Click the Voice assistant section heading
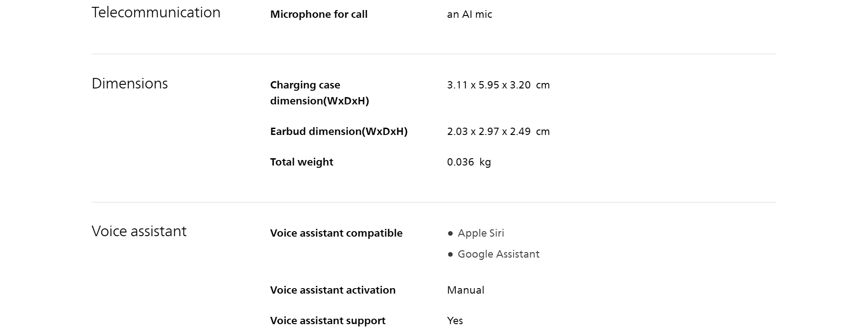Screen dimensions: 868x336 coord(139,231)
